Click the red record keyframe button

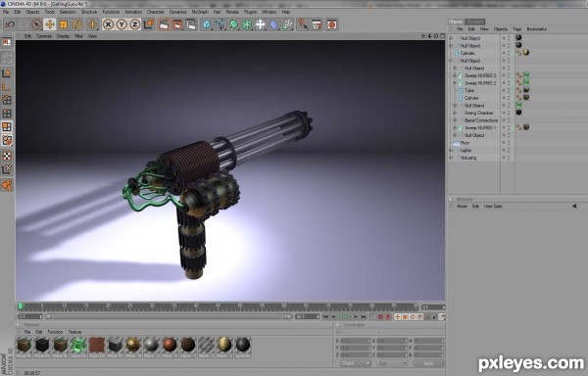(380, 317)
